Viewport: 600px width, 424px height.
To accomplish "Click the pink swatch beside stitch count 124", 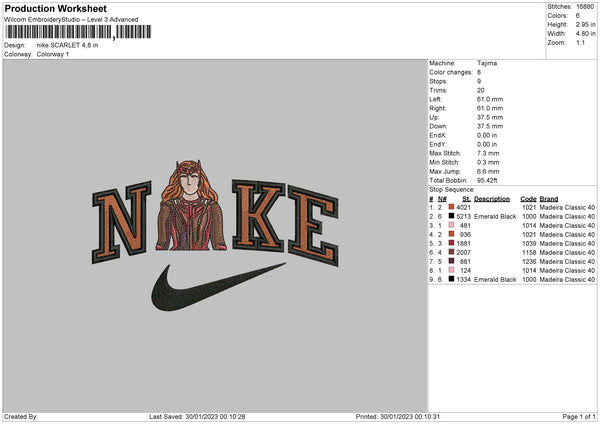I will (452, 270).
